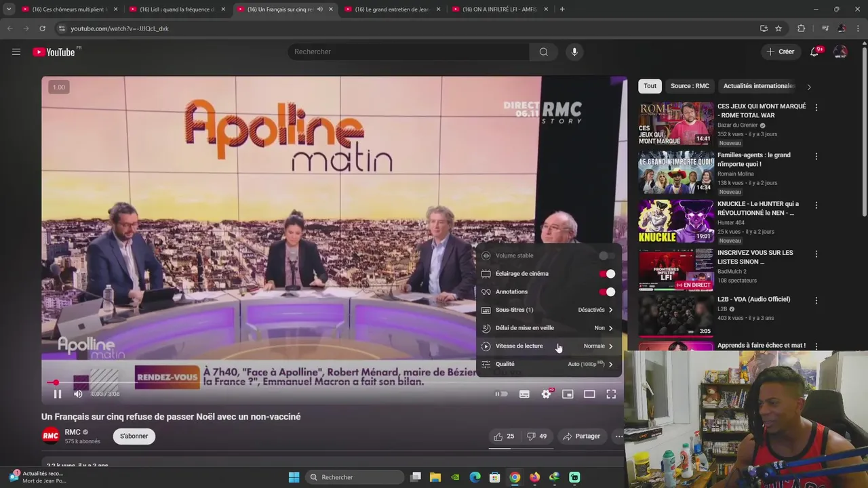This screenshot has height=488, width=868.
Task: Open the Créer menu
Action: coord(781,52)
